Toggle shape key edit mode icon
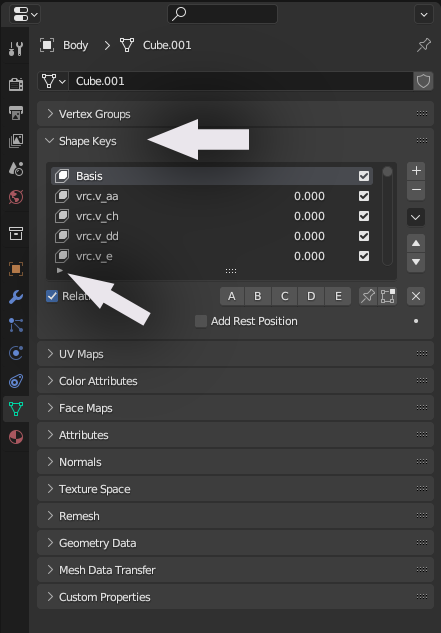Image resolution: width=441 pixels, height=633 pixels. pyautogui.click(x=387, y=296)
